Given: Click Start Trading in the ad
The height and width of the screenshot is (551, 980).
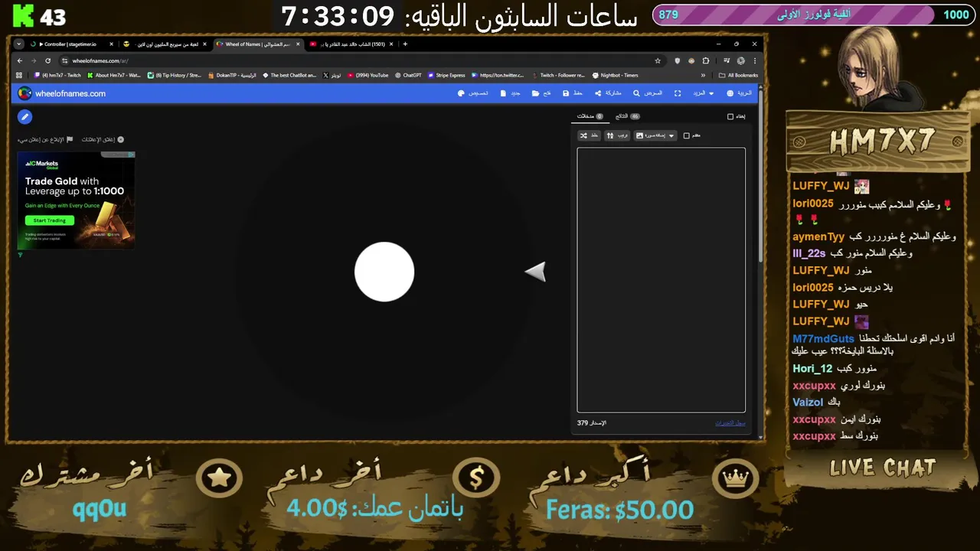Looking at the screenshot, I should point(49,220).
